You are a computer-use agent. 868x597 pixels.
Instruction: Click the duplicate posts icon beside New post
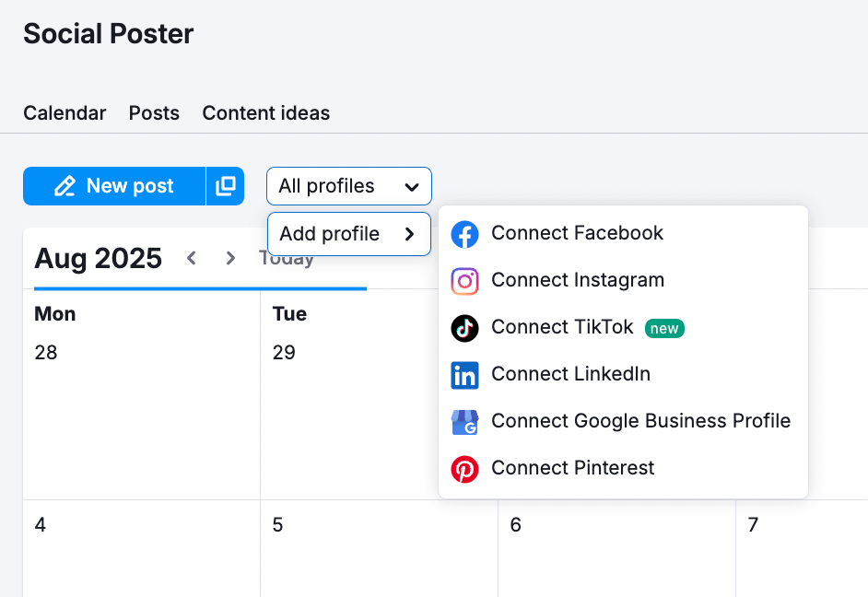coord(227,185)
